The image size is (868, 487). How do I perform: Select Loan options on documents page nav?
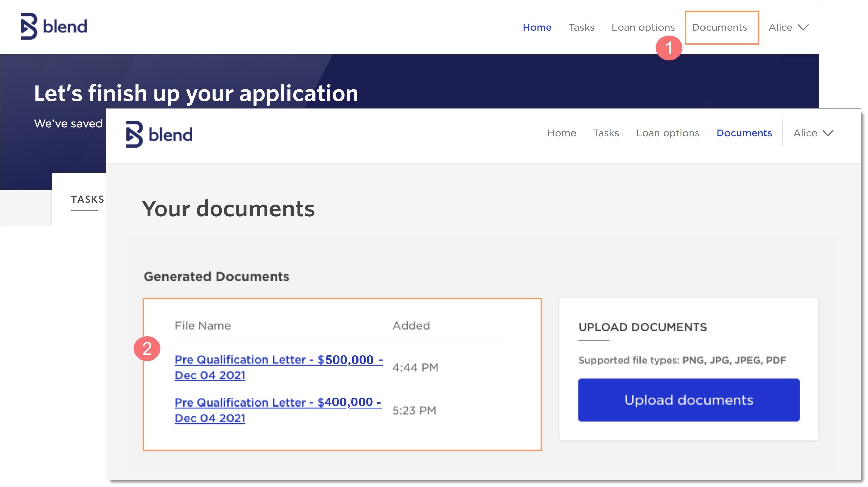click(668, 133)
